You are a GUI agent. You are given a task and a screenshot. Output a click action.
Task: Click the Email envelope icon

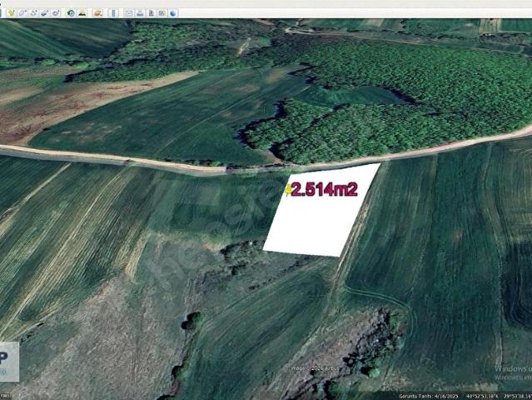coord(129,12)
